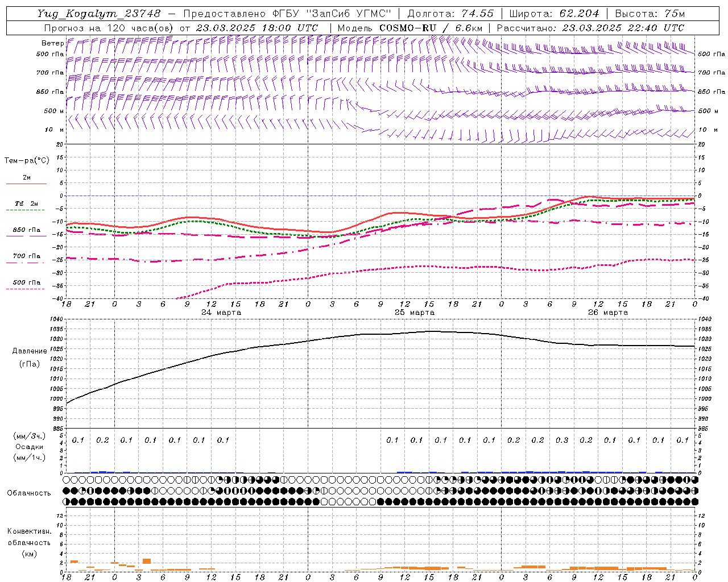The image size is (728, 582).
Task: Click the 25 марта date label
Action: 415,312
